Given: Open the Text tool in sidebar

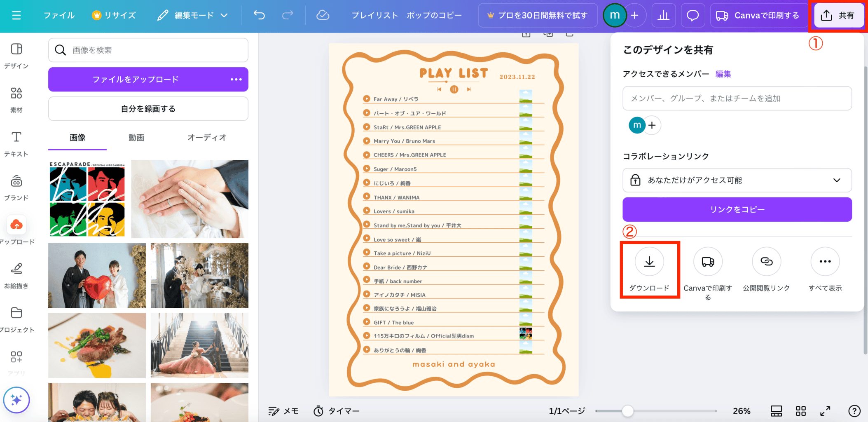Looking at the screenshot, I should pos(16,143).
